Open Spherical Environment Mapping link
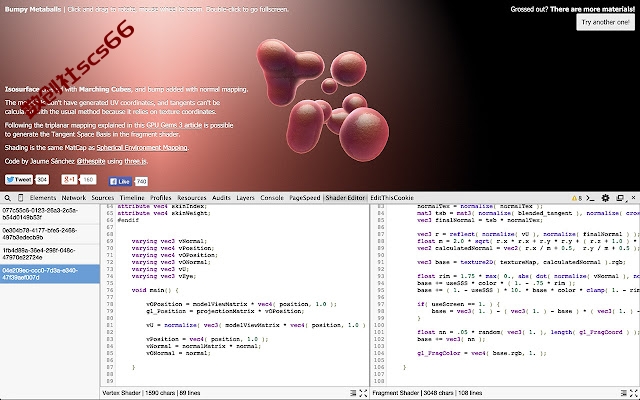 pos(142,148)
